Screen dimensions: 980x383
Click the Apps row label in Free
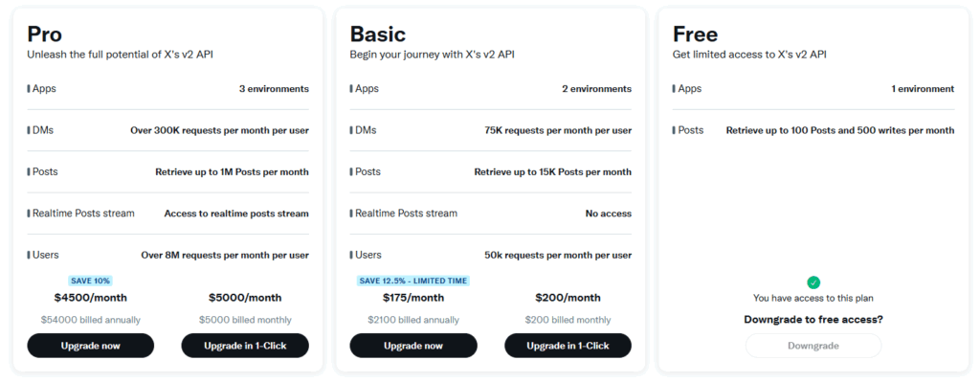[687, 89]
